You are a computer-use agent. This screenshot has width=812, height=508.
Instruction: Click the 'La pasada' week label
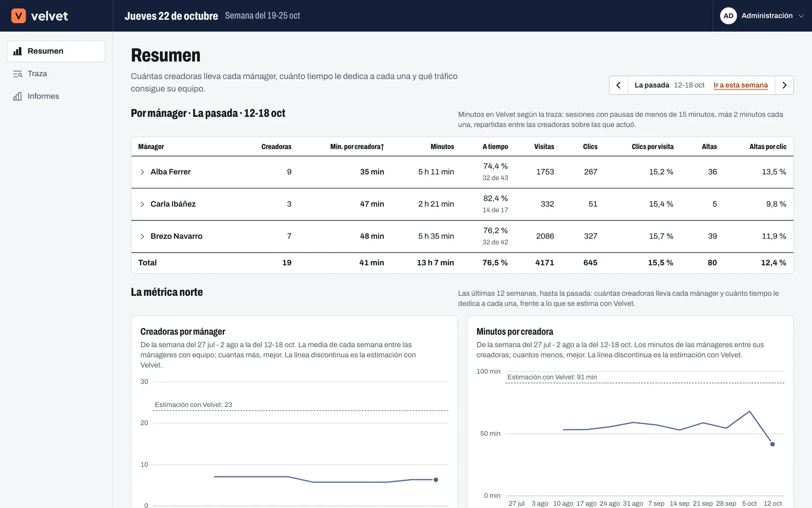(652, 85)
